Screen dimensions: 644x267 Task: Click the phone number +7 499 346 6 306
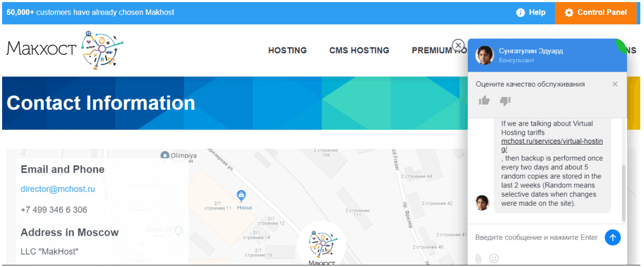click(x=54, y=210)
